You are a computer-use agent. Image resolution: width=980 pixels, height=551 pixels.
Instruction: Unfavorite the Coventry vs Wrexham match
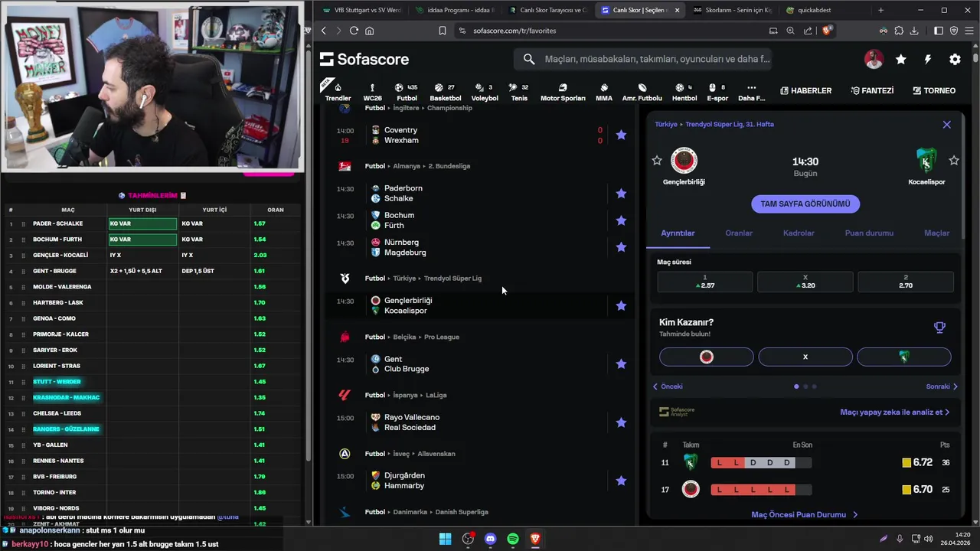click(x=621, y=135)
